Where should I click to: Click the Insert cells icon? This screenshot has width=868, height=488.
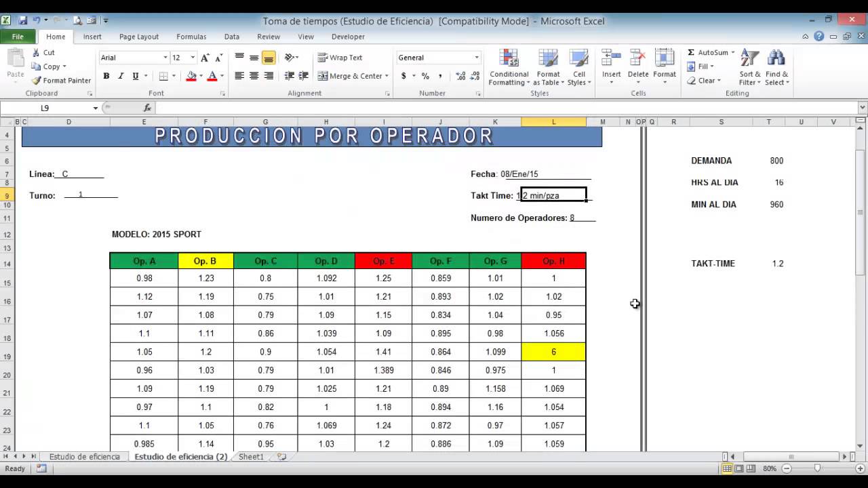[x=611, y=58]
